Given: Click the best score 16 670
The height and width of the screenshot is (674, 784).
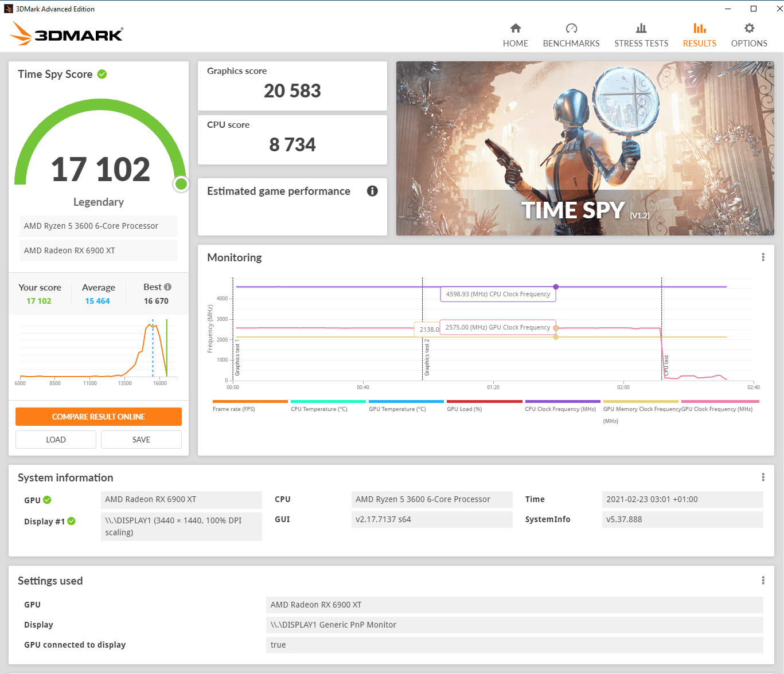Looking at the screenshot, I should coord(156,301).
